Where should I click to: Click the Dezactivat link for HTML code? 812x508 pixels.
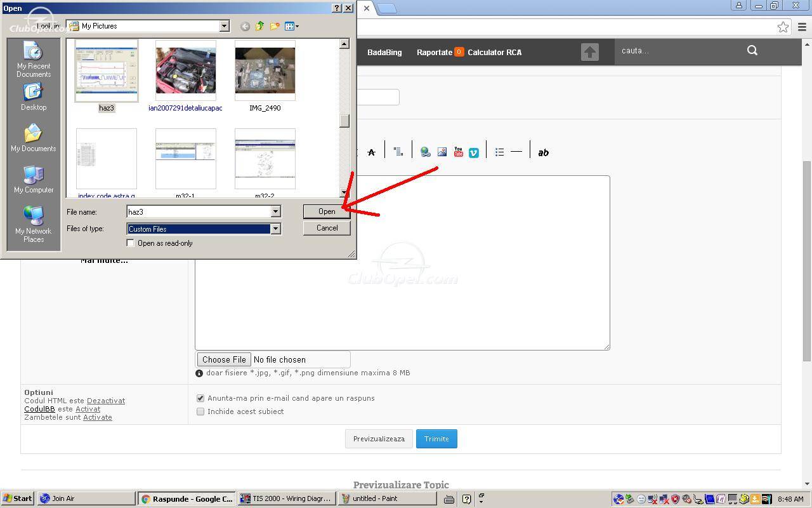pos(106,401)
